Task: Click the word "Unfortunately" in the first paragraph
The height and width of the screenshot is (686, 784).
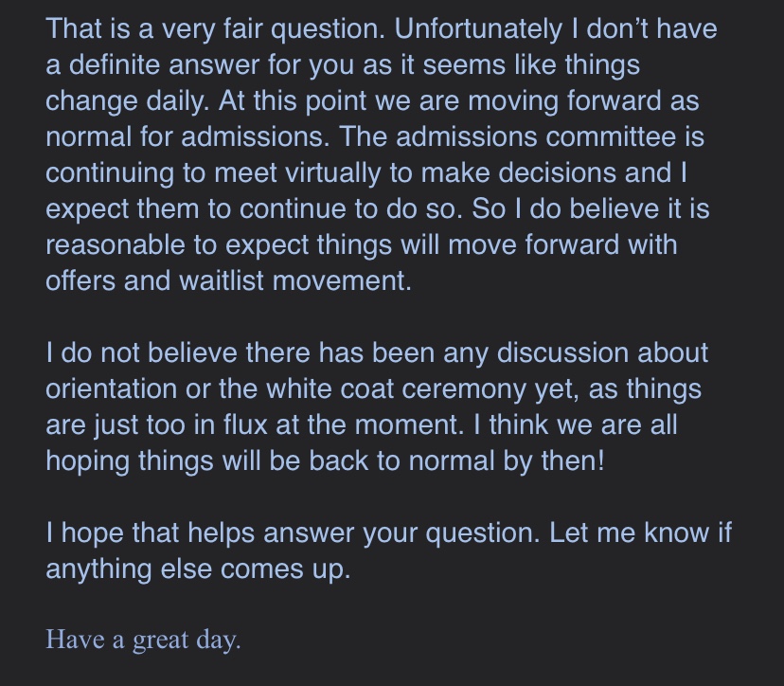Action: click(477, 29)
